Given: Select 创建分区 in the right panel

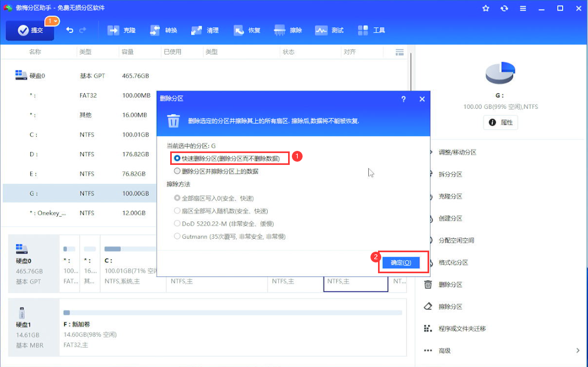Looking at the screenshot, I should (x=450, y=218).
